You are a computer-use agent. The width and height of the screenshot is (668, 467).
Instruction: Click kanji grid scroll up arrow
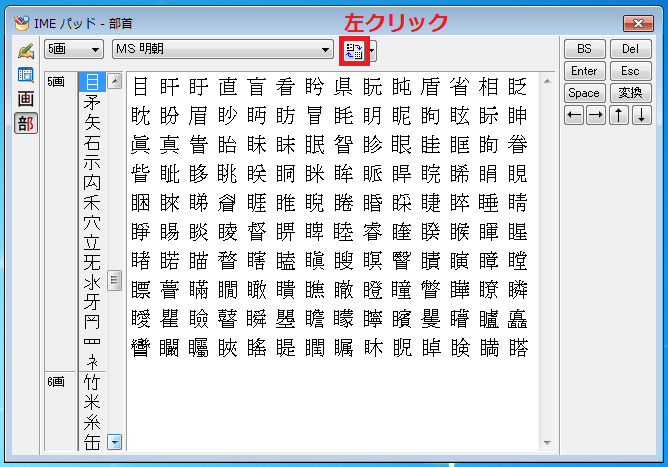tap(547, 81)
